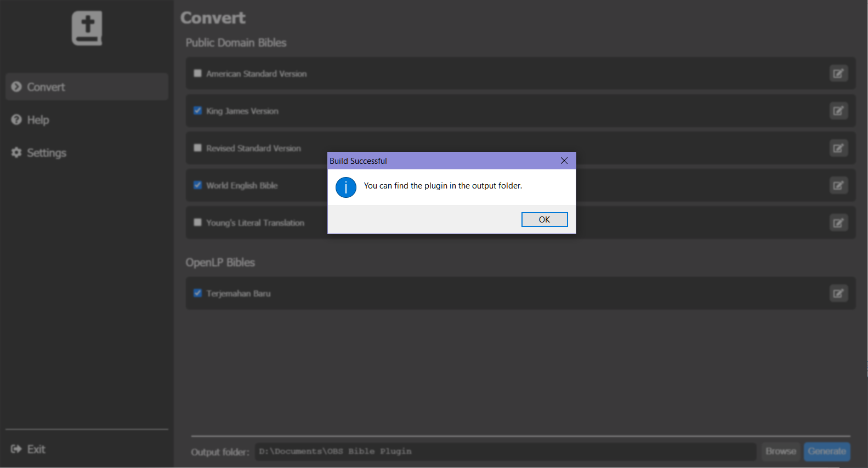Uncheck Terjemahan Baru checkbox
The height and width of the screenshot is (468, 868).
tap(197, 293)
